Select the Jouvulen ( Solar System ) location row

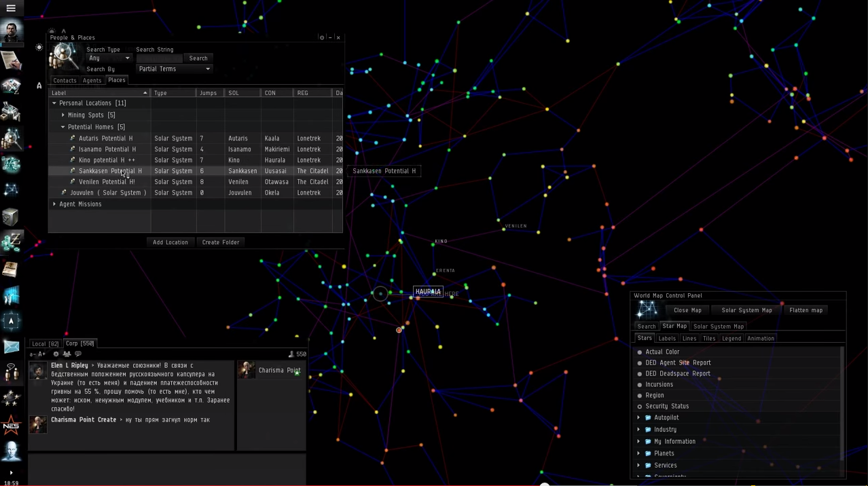click(195, 193)
